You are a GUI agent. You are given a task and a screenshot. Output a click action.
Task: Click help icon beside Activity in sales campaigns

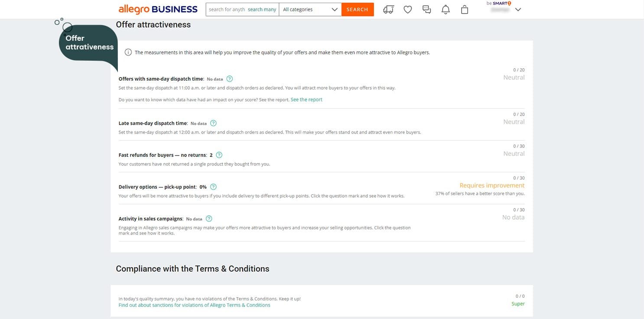pyautogui.click(x=209, y=219)
